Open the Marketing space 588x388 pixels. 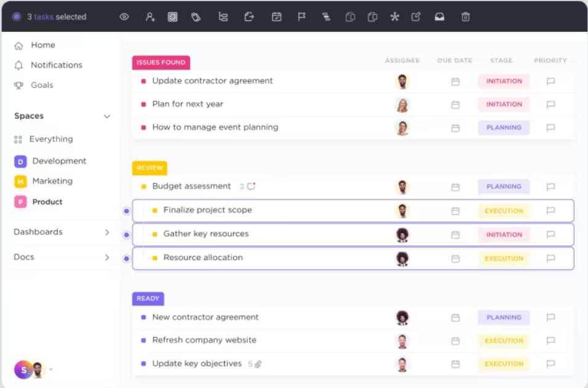click(52, 181)
